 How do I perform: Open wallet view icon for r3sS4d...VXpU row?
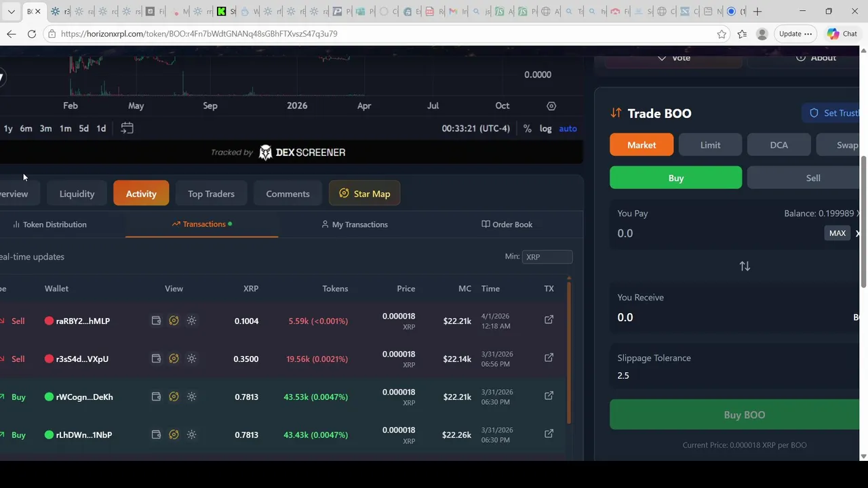coord(156,359)
